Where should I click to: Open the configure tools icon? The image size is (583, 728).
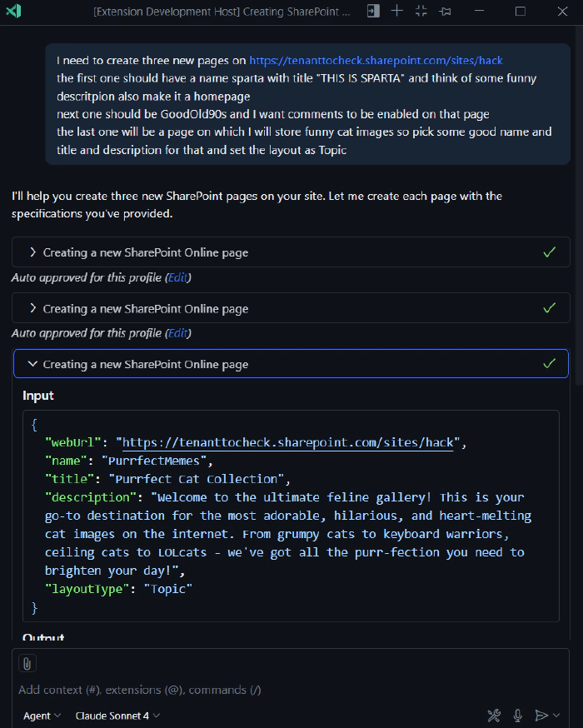point(493,716)
